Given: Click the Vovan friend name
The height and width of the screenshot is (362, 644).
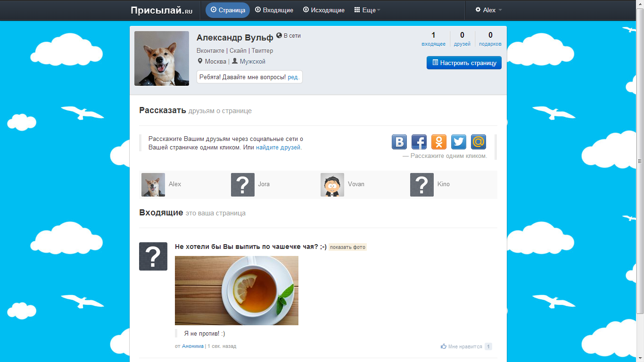Looking at the screenshot, I should [356, 184].
